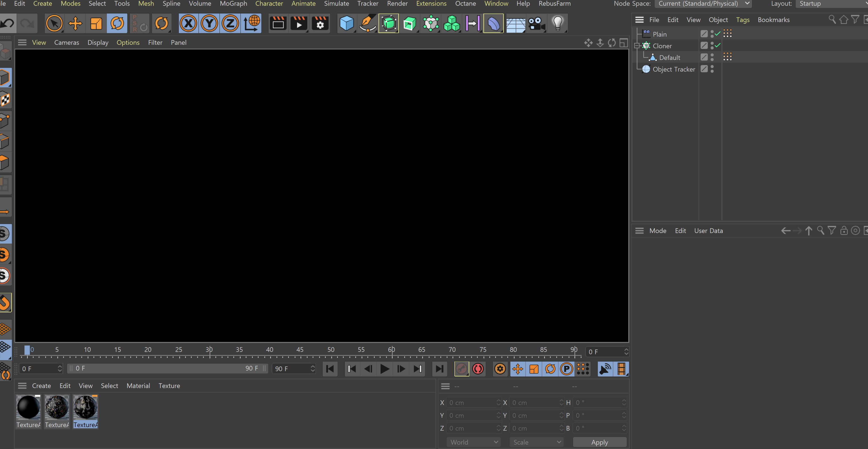Open the MoGraph menu
Screen dimensions: 868x449
coord(233,4)
